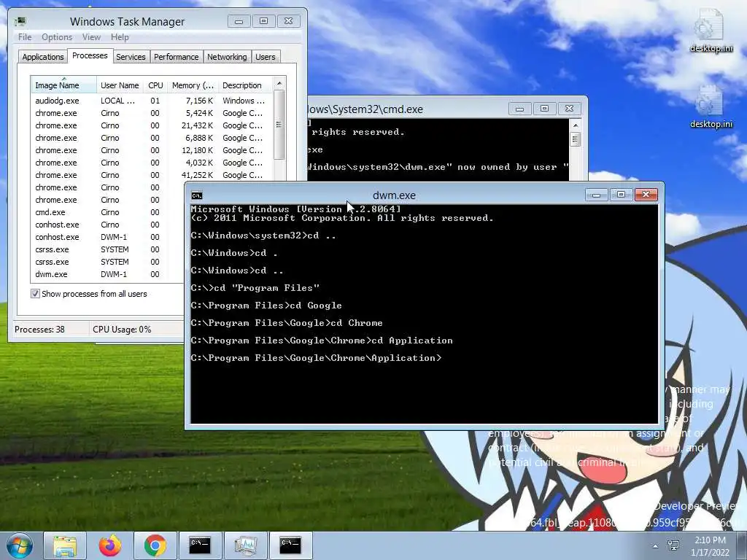Show hidden system tray icons
The width and height of the screenshot is (747, 560).
[656, 546]
